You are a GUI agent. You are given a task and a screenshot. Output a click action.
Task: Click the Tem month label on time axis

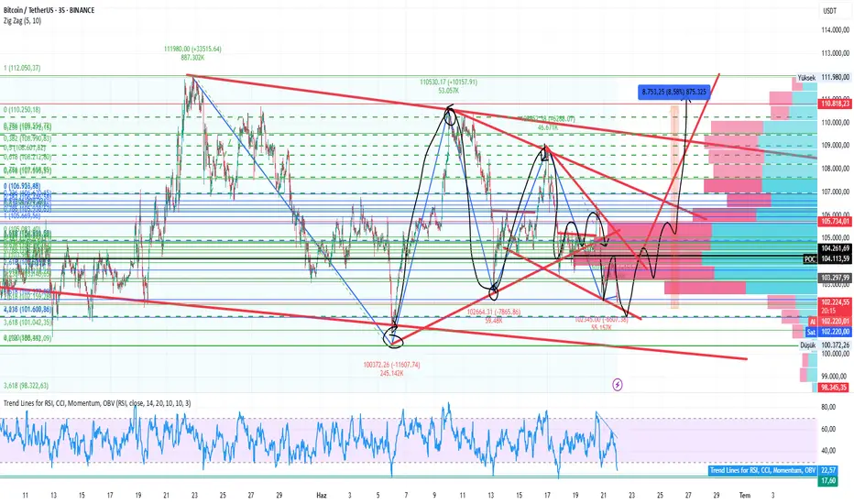745,495
